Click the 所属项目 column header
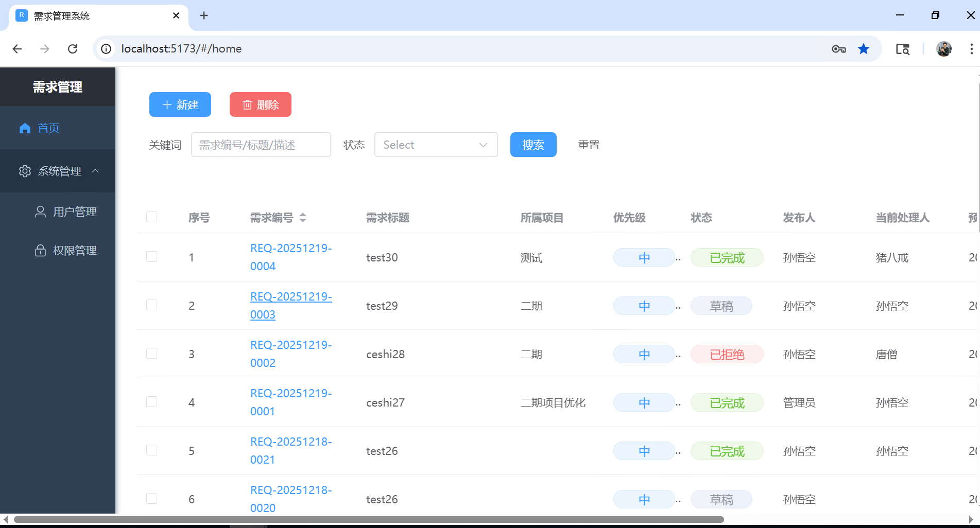 coord(542,218)
